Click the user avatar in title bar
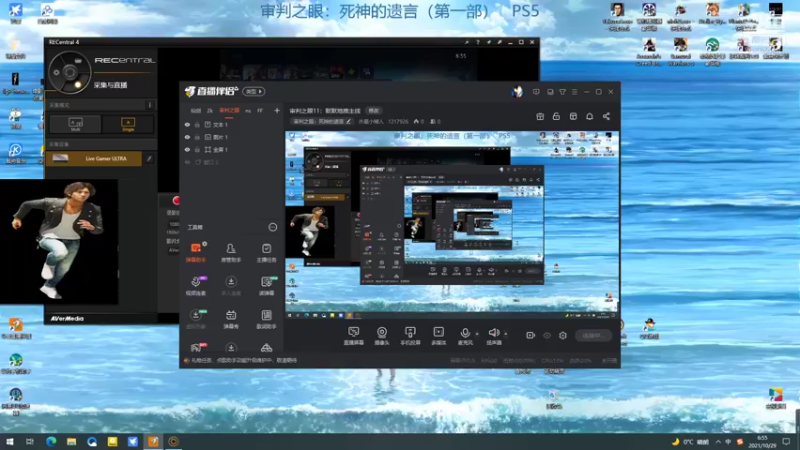Screen dimensions: 800x450 tap(517, 92)
